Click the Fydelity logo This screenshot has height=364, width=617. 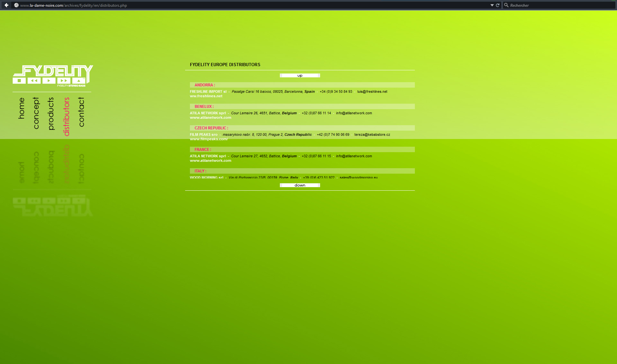53,76
